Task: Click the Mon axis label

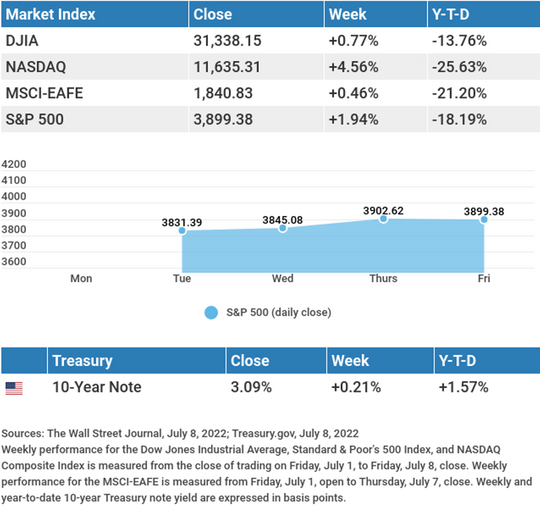Action: point(81,278)
